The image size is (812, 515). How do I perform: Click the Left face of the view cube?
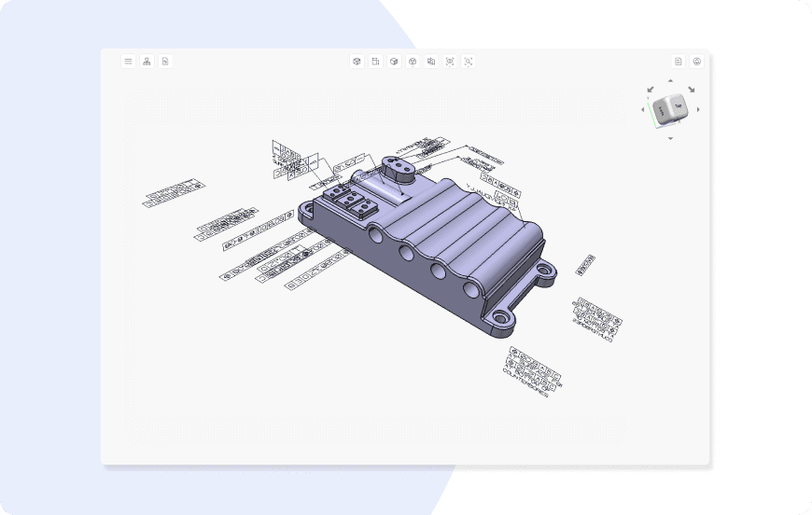(x=662, y=111)
